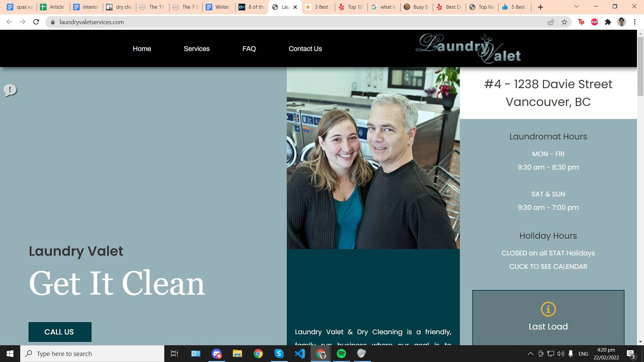Click the couple photo in the laundromat
Viewport: 644px width, 362px height.
(x=373, y=158)
